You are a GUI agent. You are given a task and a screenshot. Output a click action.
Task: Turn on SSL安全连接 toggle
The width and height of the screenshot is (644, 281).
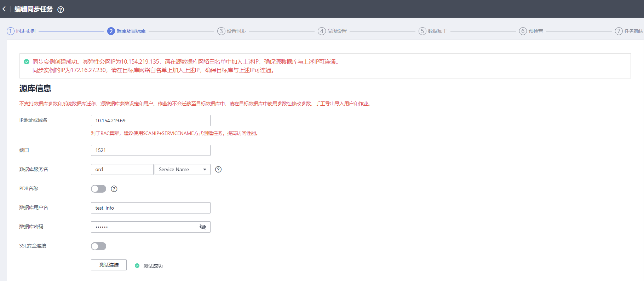98,246
